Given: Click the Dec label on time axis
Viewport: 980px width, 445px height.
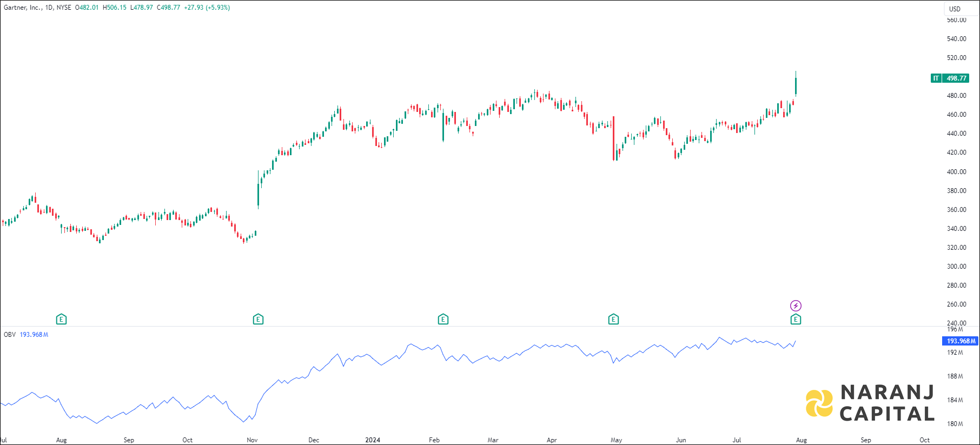Looking at the screenshot, I should point(314,440).
